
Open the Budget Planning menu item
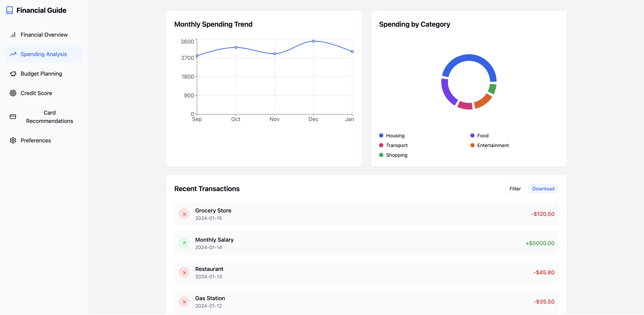click(x=41, y=74)
